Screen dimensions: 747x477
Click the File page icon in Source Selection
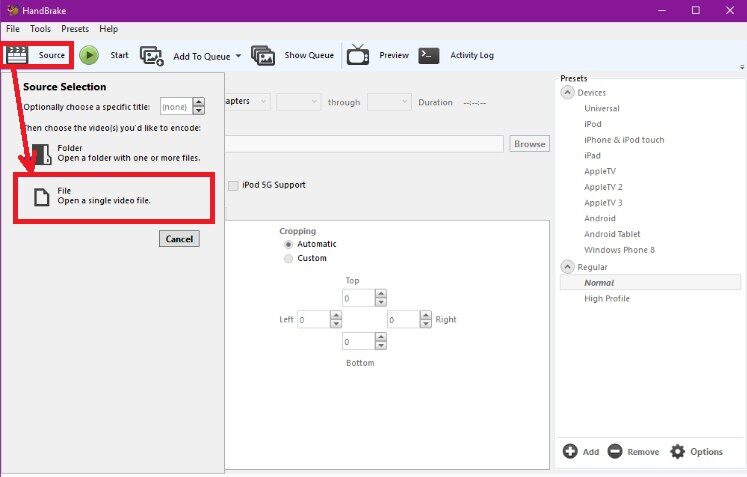click(41, 197)
